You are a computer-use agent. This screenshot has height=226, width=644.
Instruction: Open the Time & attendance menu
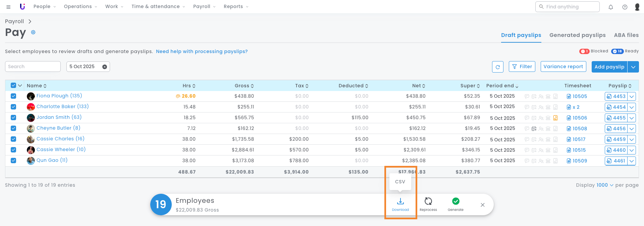point(158,6)
